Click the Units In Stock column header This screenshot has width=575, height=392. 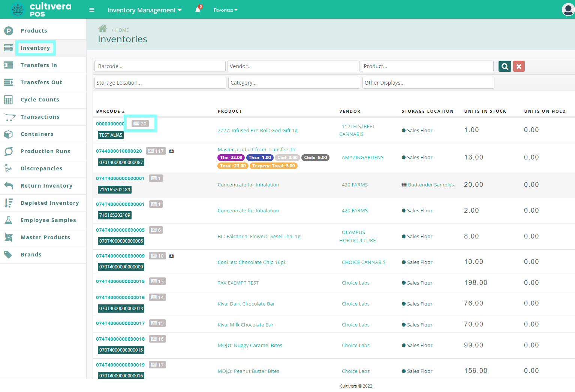pyautogui.click(x=485, y=111)
